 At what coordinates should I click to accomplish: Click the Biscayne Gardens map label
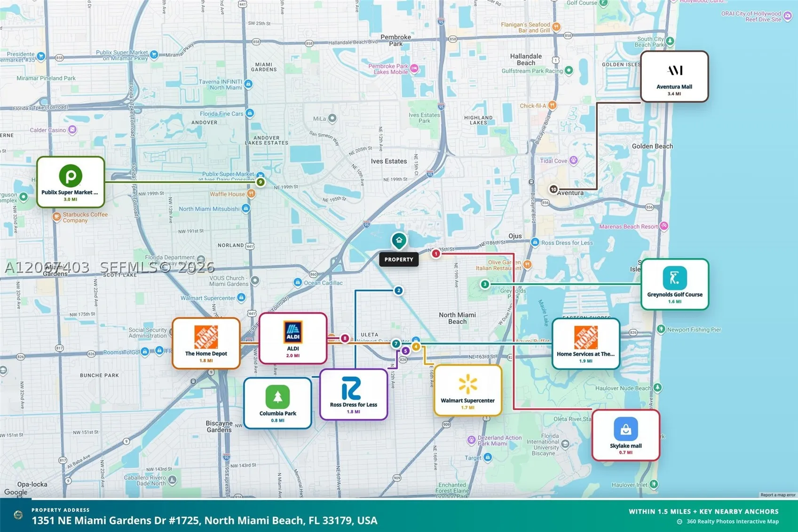tap(219, 426)
